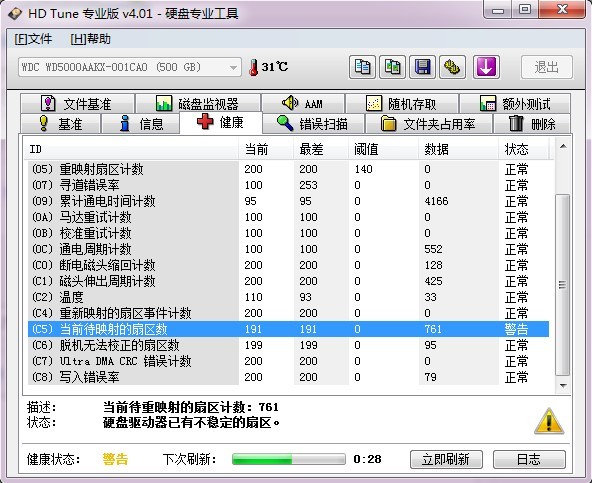Select the (C6) 脱机无法校正的扇区数 row
Viewport: 592px width, 483px height.
[288, 345]
